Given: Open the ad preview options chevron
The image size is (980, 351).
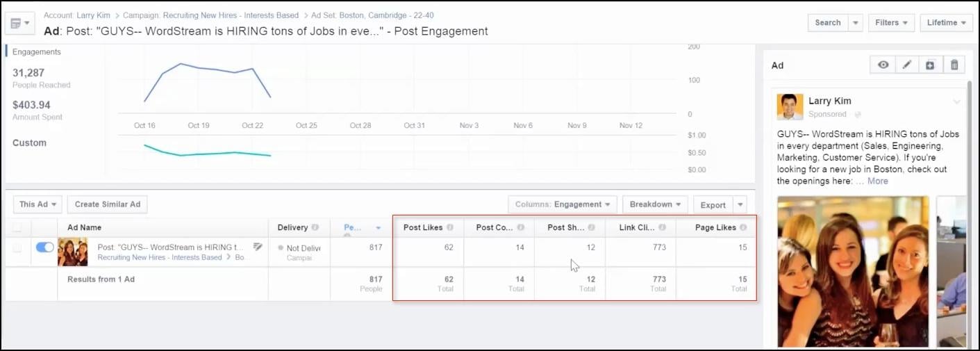Looking at the screenshot, I should 957,101.
